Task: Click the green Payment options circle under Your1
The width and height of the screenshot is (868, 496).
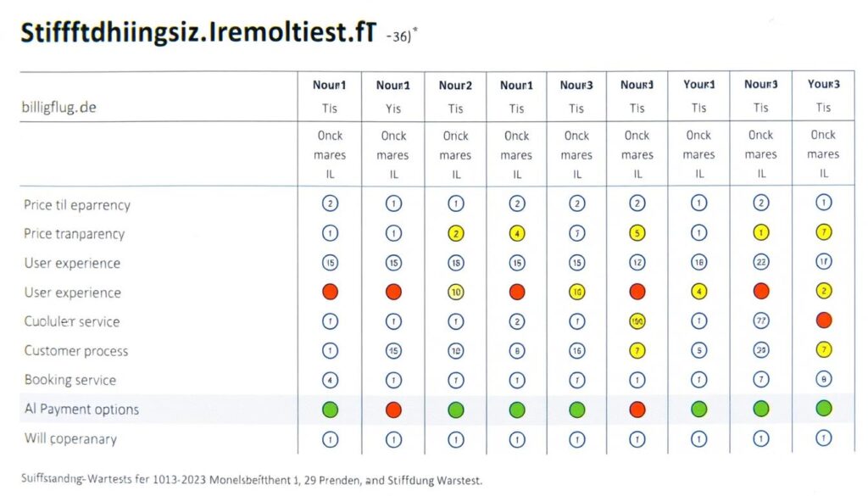Action: pos(698,410)
